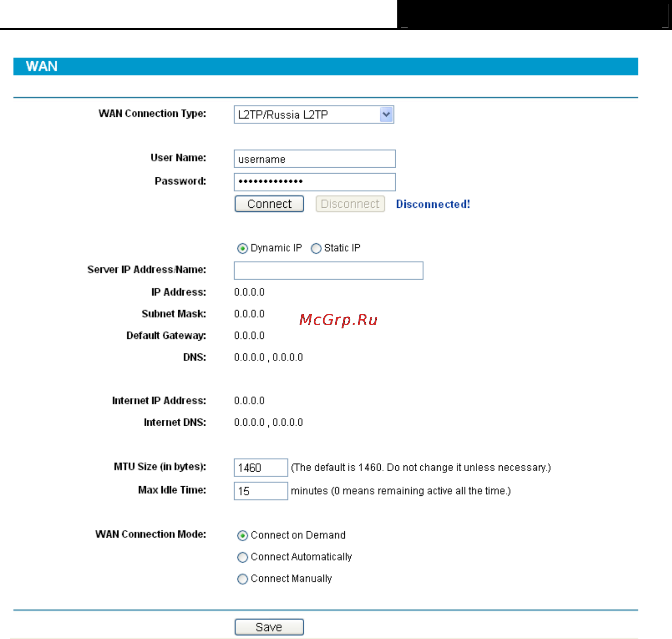Viewport: 672px width, 639px height.
Task: Open the WAN Connection Type dropdown
Action: pyautogui.click(x=314, y=115)
